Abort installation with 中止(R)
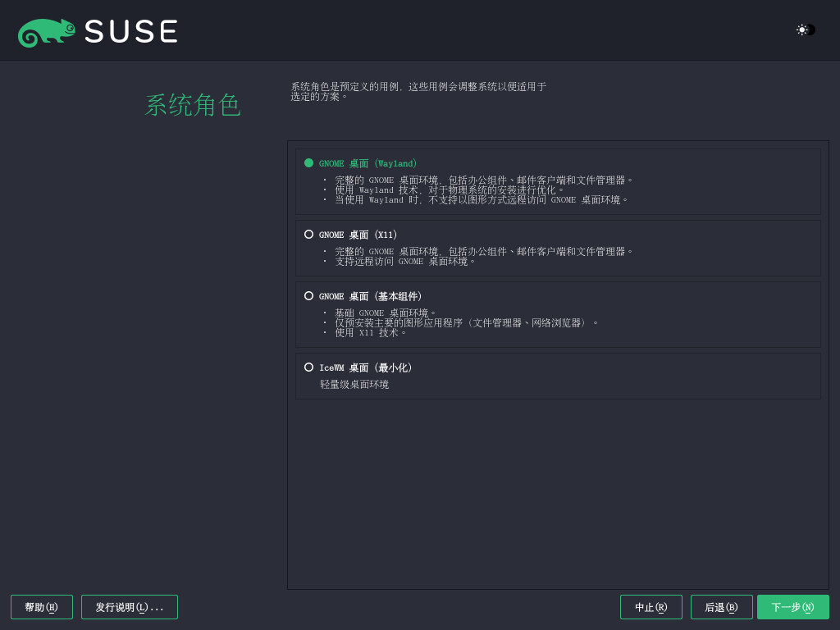Screen dimensions: 840x630 click(x=651, y=607)
